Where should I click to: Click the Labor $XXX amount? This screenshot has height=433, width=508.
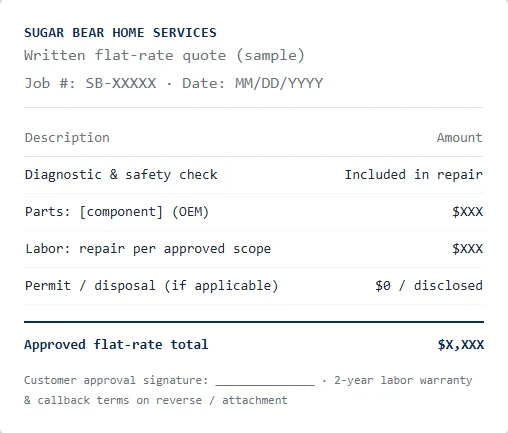(467, 249)
